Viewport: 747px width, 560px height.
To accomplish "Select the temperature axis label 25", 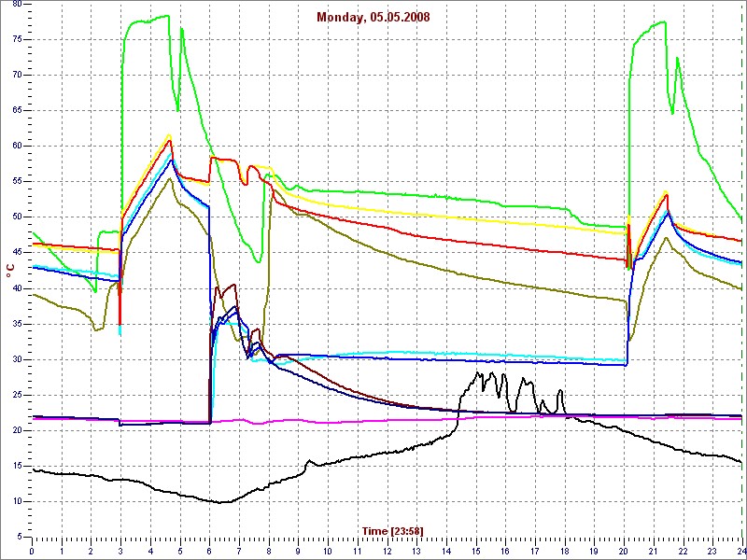I will pyautogui.click(x=17, y=395).
